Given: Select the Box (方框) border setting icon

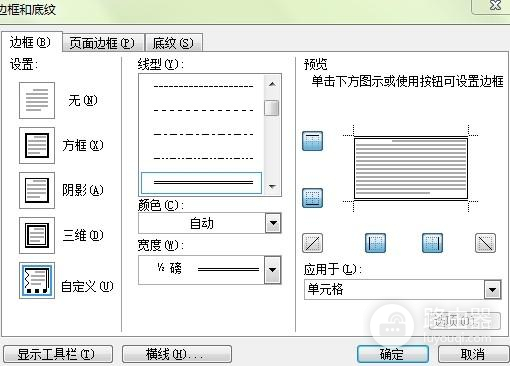Looking at the screenshot, I should click(x=37, y=145).
